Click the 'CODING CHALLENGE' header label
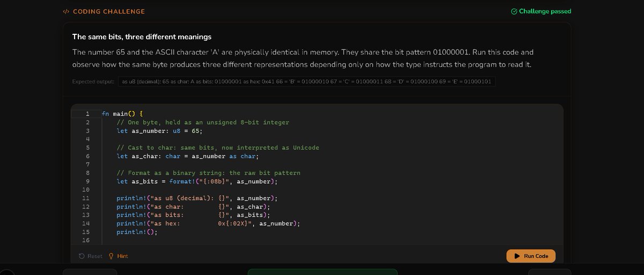The image size is (644, 275). point(109,11)
